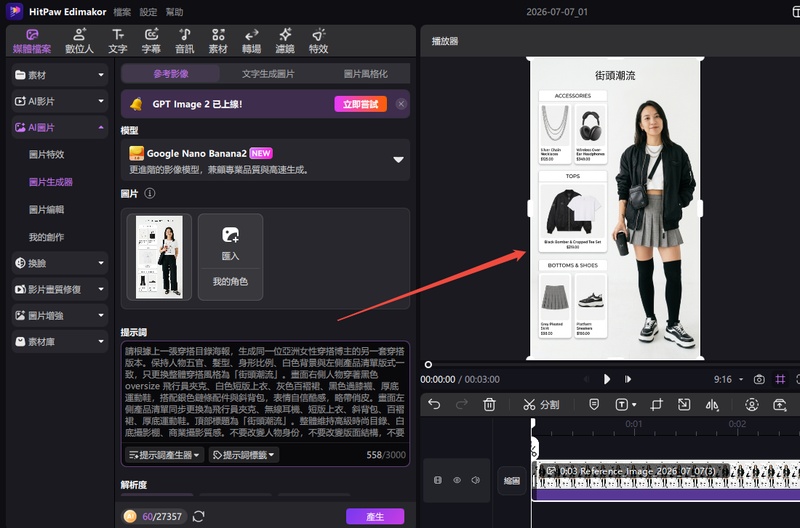This screenshot has width=800, height=528.
Task: Switch to the 參考影像 tab
Action: point(171,73)
